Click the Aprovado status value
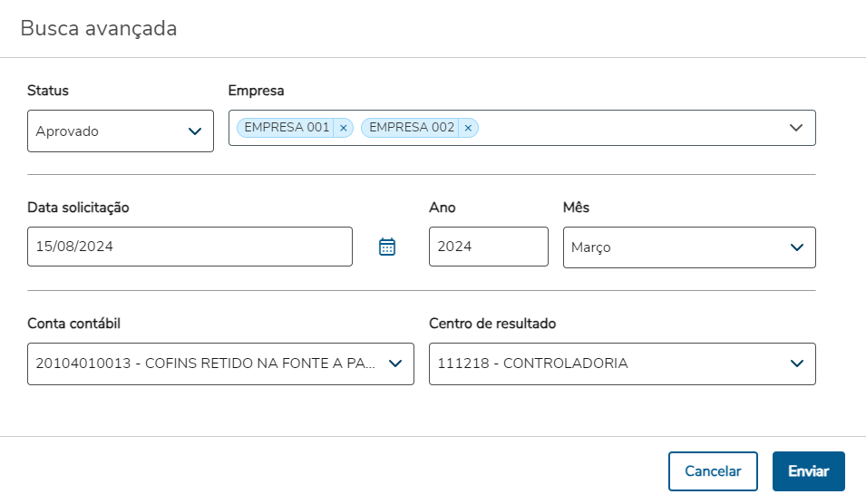The width and height of the screenshot is (866, 504). (67, 131)
